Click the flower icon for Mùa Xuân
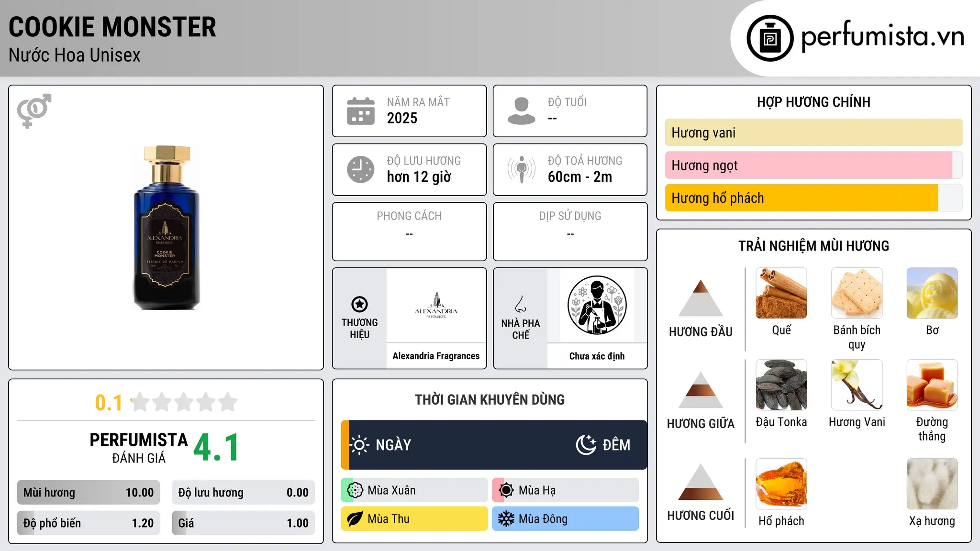The height and width of the screenshot is (551, 980). click(355, 490)
